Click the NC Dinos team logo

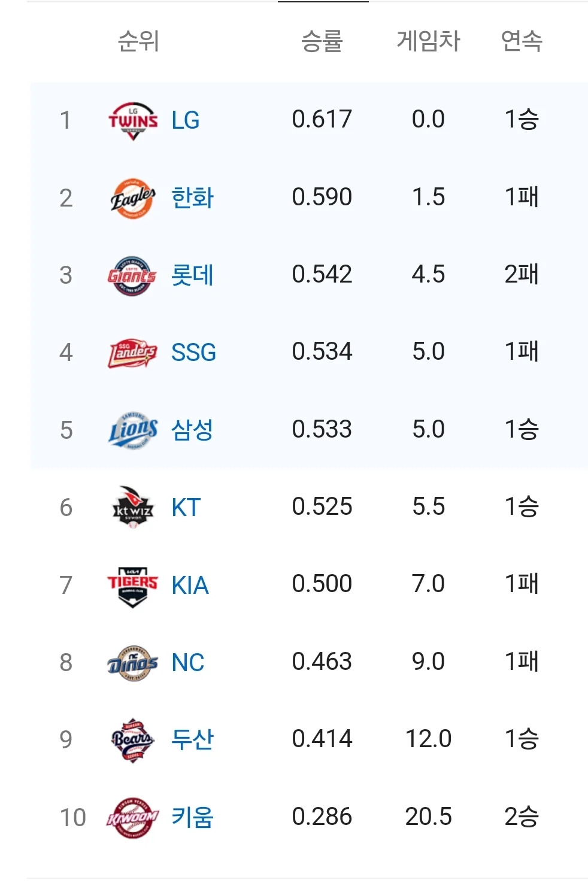pyautogui.click(x=132, y=663)
